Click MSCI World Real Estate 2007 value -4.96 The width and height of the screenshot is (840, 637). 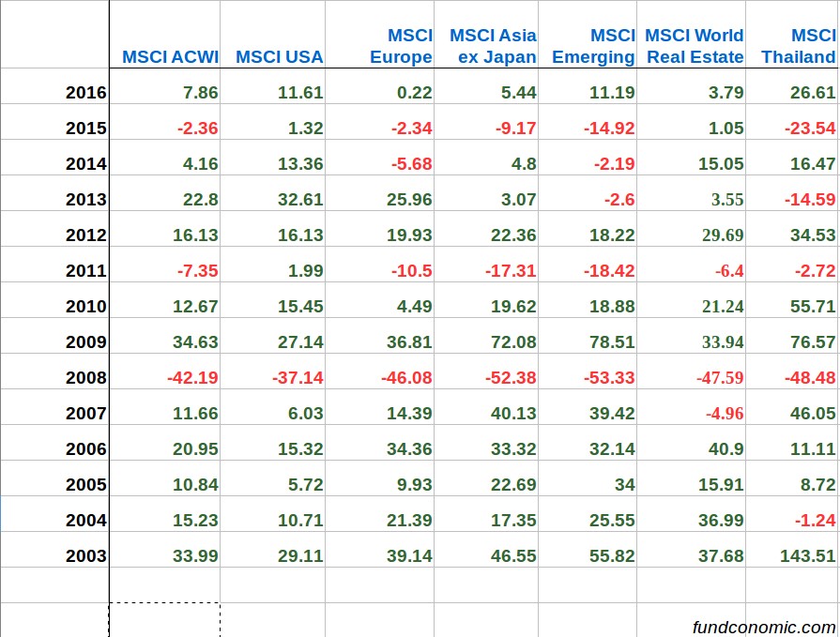pos(725,413)
